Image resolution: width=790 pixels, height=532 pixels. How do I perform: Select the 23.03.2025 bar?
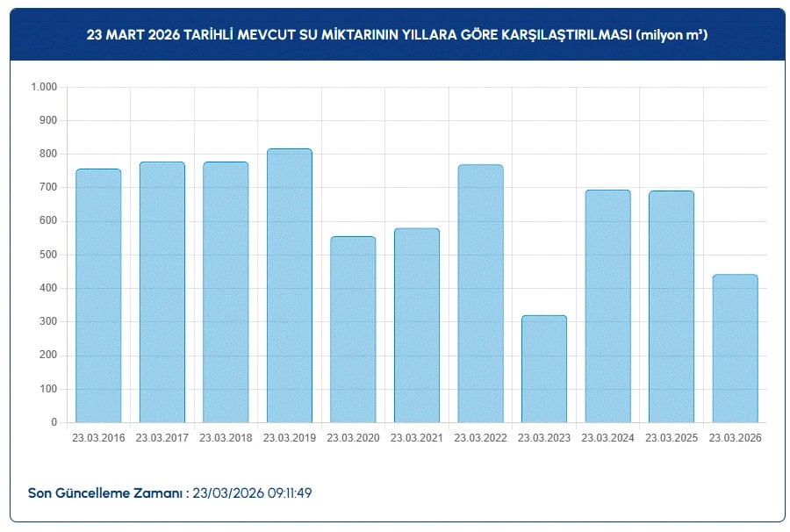coord(671,306)
